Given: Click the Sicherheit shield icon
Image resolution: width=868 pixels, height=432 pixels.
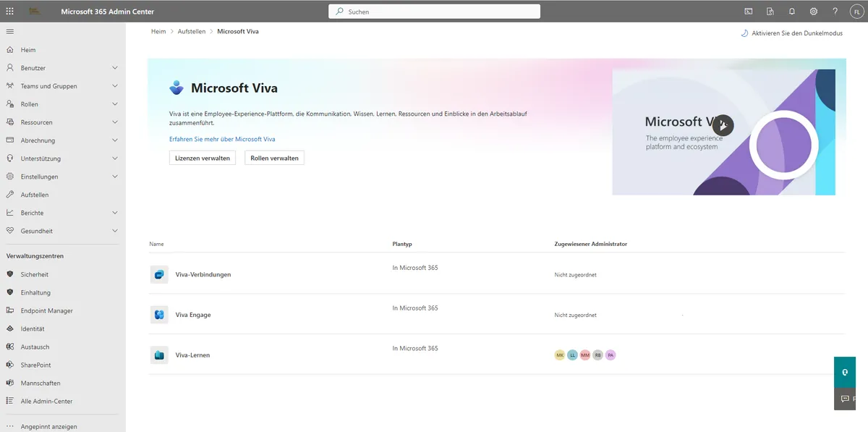Looking at the screenshot, I should coord(10,274).
